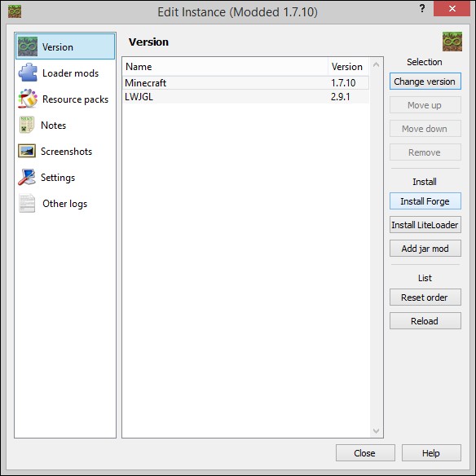The width and height of the screenshot is (476, 476).
Task: Switch to the Notes page label
Action: point(54,126)
